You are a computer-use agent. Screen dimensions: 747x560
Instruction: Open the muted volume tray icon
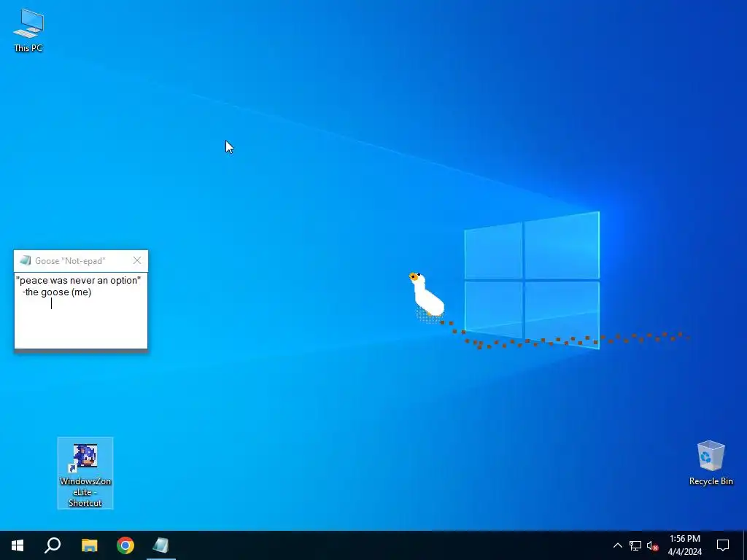click(x=652, y=545)
